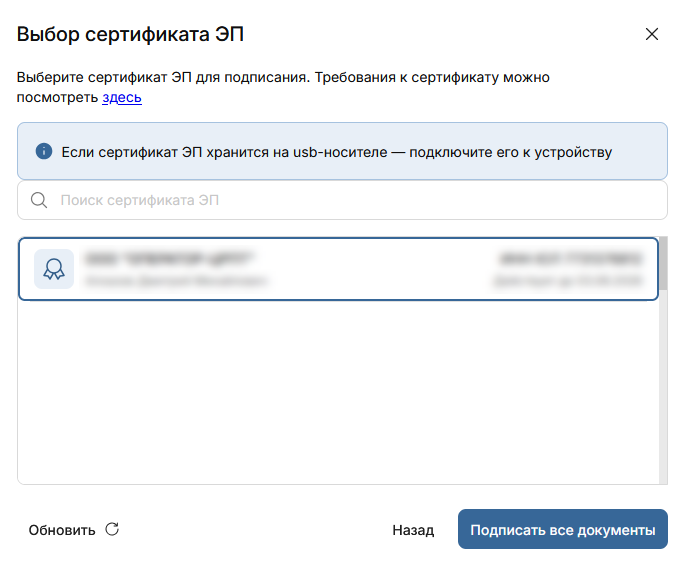Click the certificate list scrollbar thumb
The image size is (686, 568).
point(663,263)
